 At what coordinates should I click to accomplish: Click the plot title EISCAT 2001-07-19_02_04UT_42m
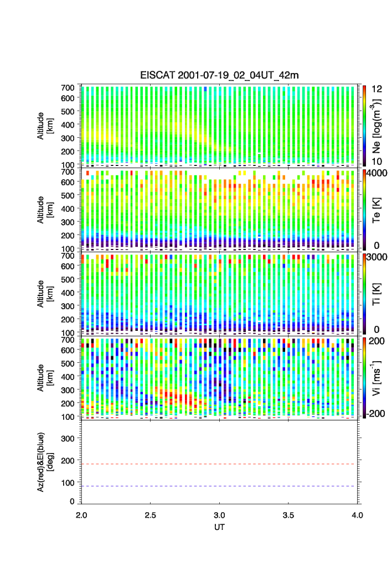pyautogui.click(x=220, y=75)
